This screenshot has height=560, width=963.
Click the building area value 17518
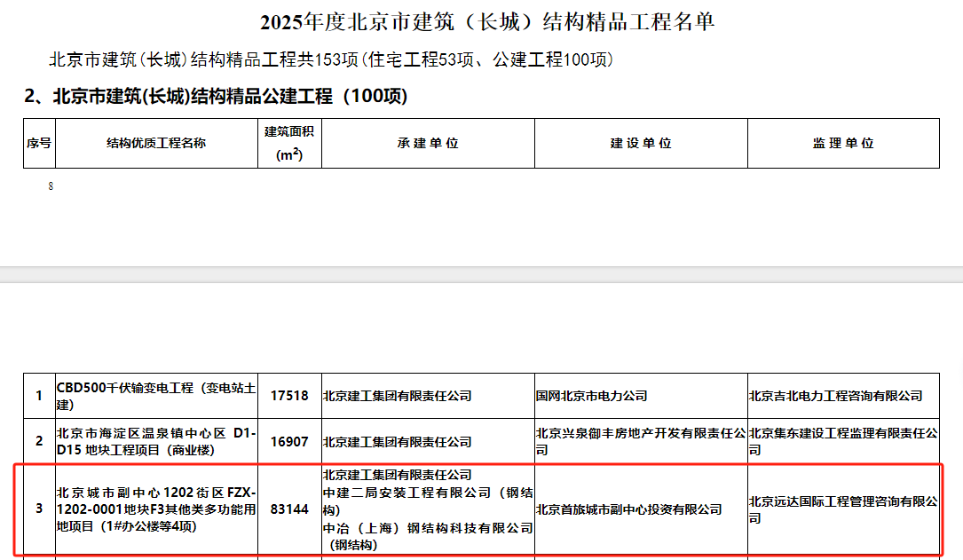coord(289,396)
